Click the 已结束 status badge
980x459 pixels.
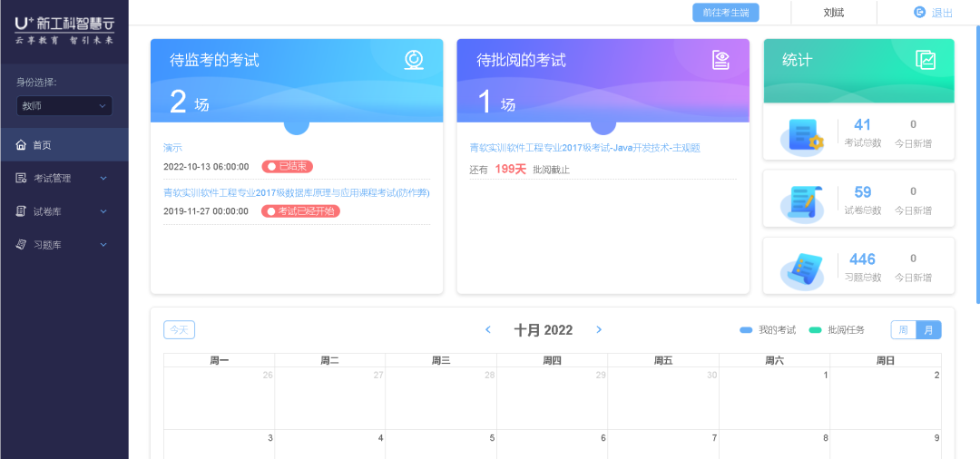(287, 167)
